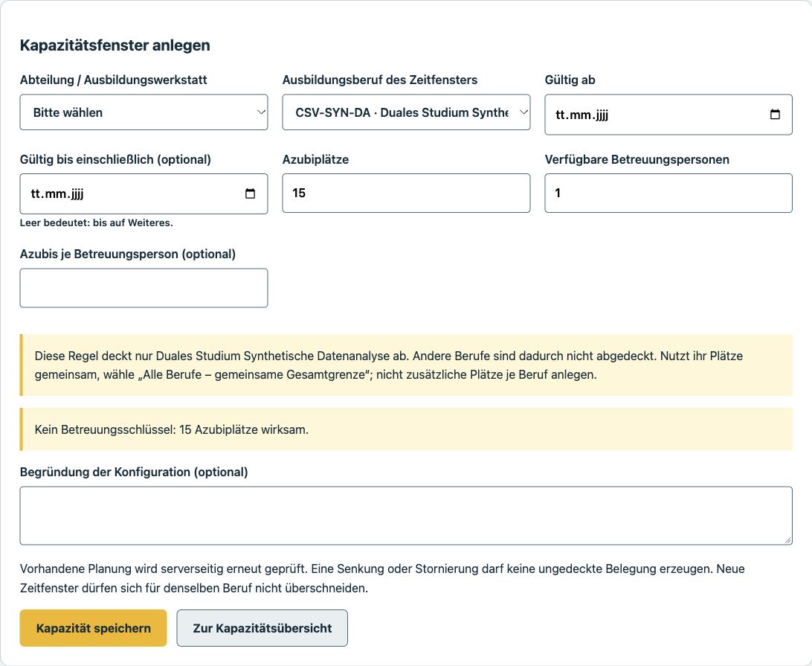Click the Azubis je Betreuungsperson field

point(144,288)
